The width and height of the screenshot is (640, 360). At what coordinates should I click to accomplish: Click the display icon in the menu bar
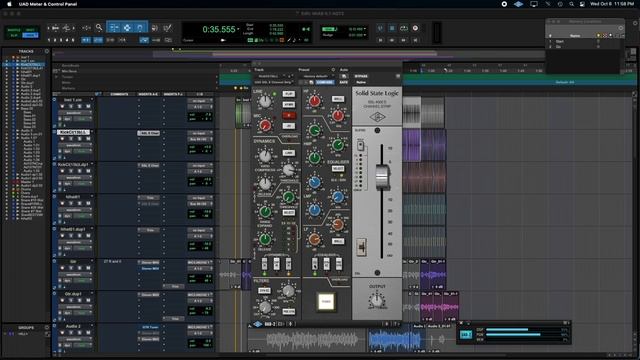533,4
